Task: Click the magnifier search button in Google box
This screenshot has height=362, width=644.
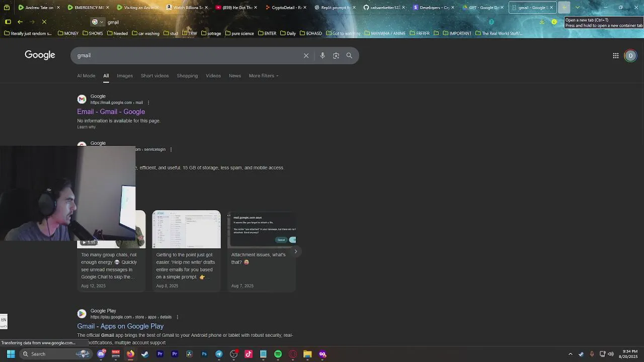Action: 349,56
